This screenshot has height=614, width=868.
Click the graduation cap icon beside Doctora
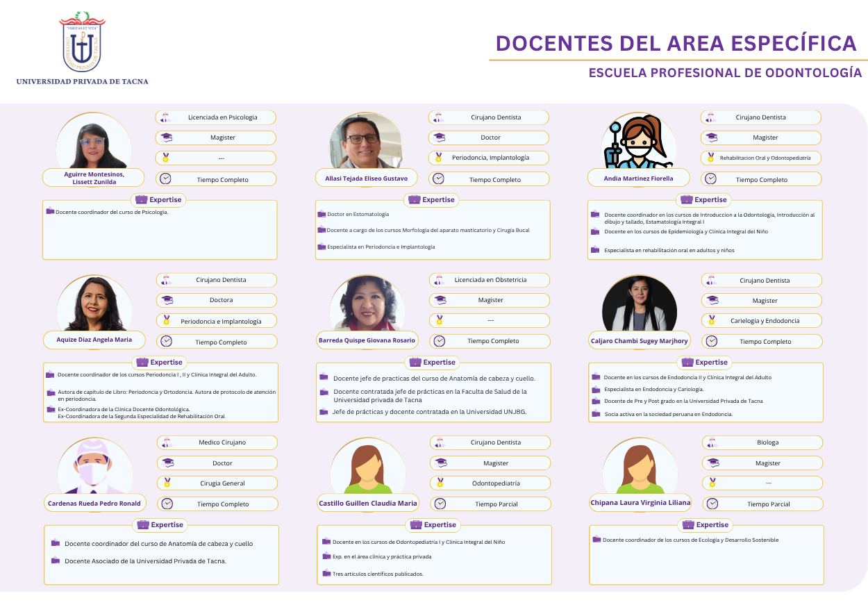click(x=166, y=300)
